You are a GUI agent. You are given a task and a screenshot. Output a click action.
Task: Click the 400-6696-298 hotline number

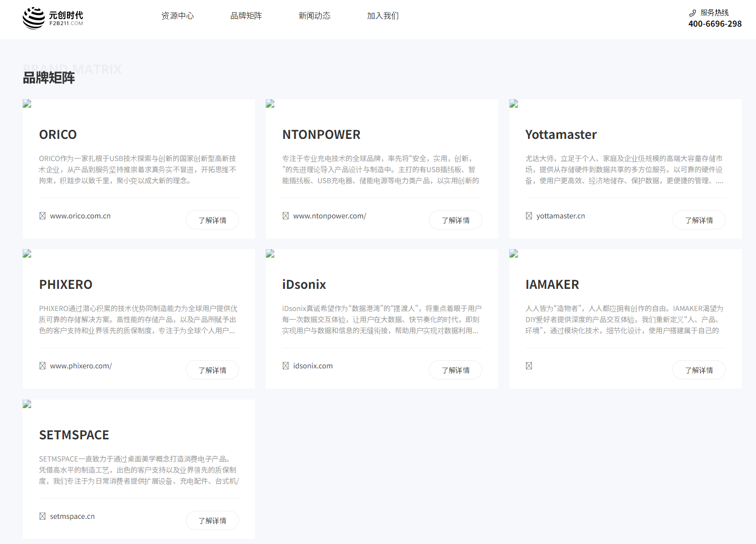tap(715, 24)
